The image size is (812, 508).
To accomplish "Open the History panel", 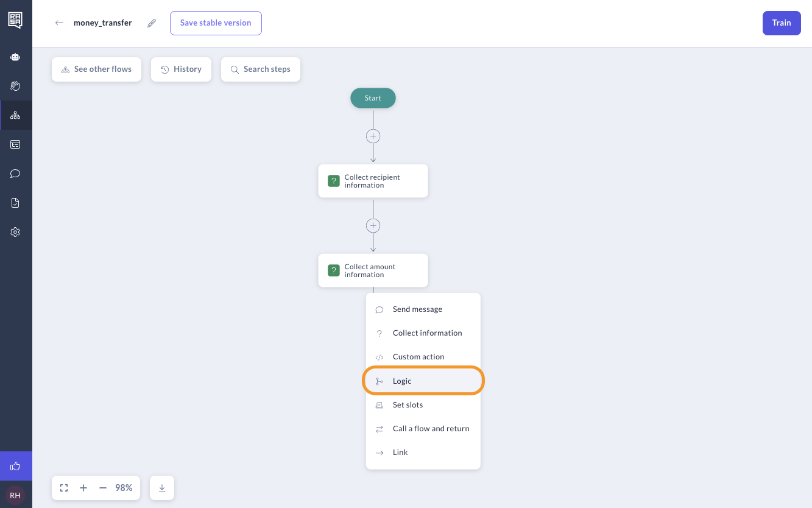I will point(181,69).
